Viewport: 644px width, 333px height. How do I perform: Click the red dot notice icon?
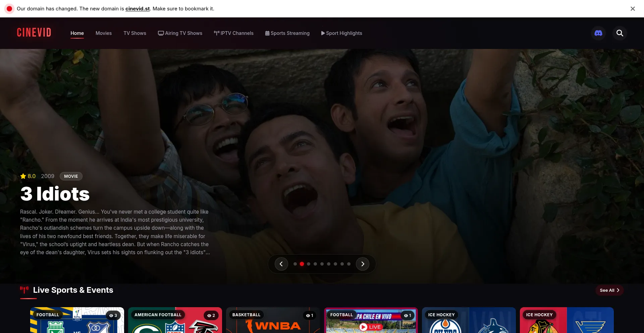9,9
